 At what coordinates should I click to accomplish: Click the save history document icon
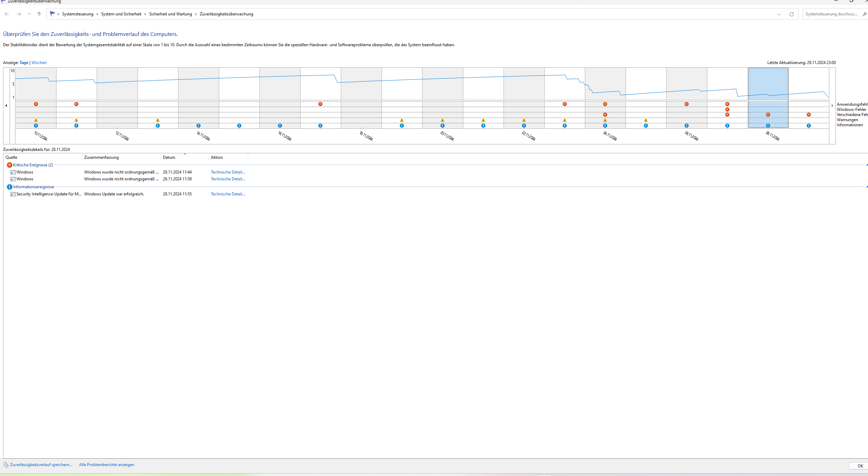[6, 465]
